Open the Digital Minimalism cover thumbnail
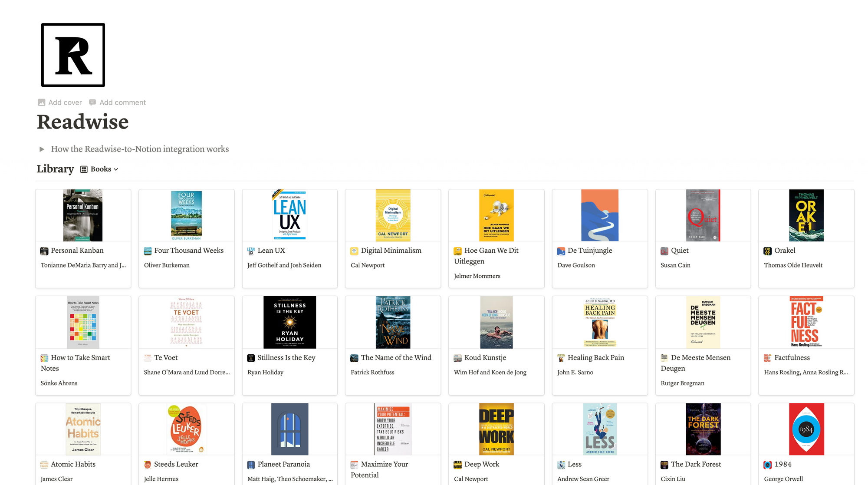The image size is (868, 485). (393, 215)
